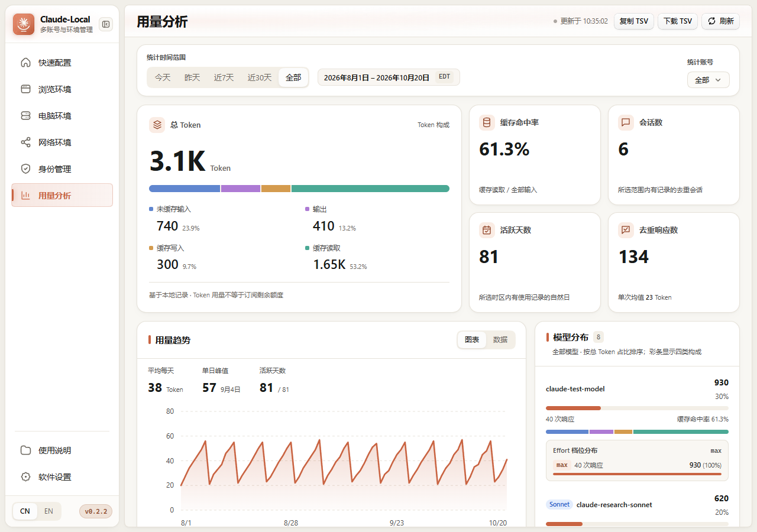
Task: Click the Effort 档位分布 box for claude-test-model
Action: click(x=638, y=460)
